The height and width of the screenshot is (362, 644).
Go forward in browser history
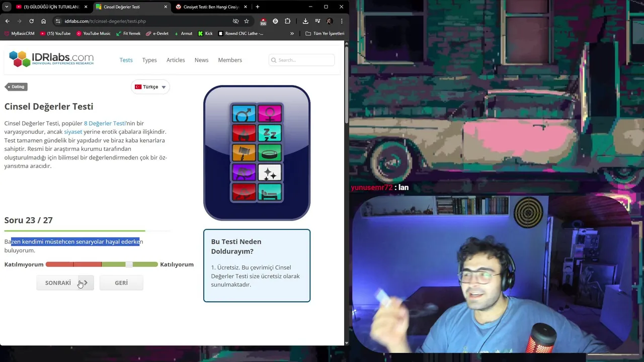coord(20,21)
